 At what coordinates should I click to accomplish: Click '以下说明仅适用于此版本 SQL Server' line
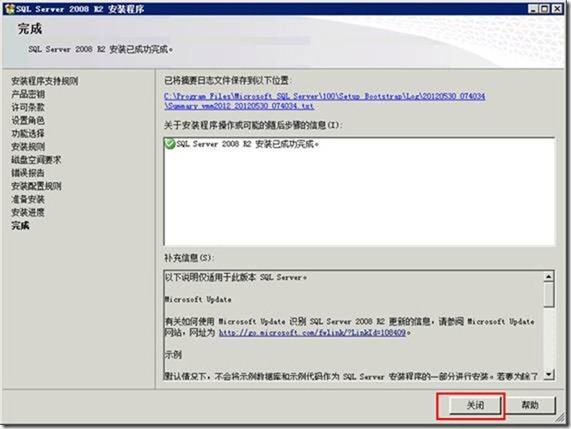click(x=236, y=277)
